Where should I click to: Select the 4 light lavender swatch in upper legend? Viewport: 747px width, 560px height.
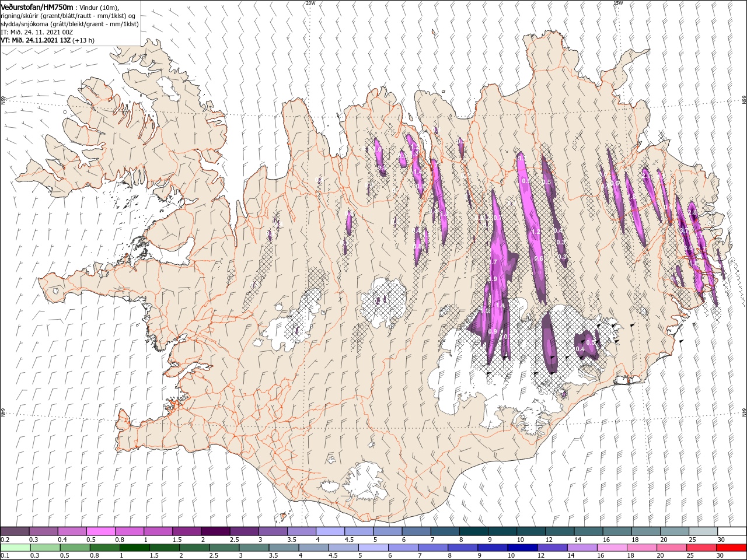click(330, 531)
